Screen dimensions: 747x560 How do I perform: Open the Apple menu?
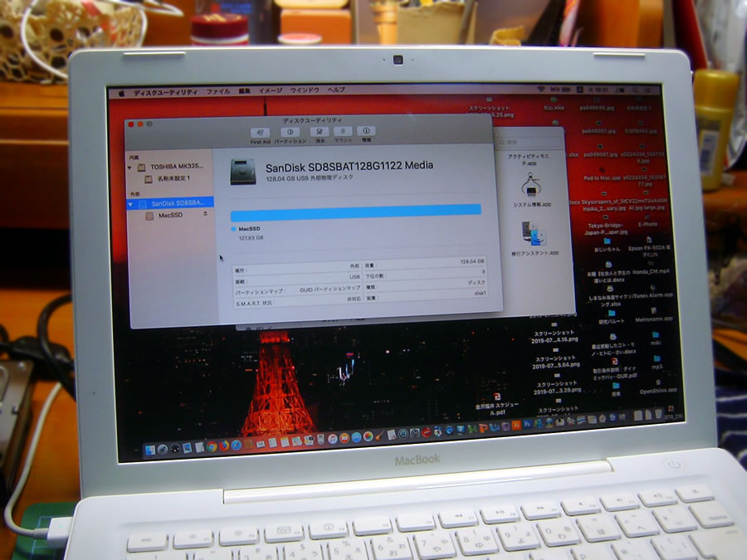(121, 93)
